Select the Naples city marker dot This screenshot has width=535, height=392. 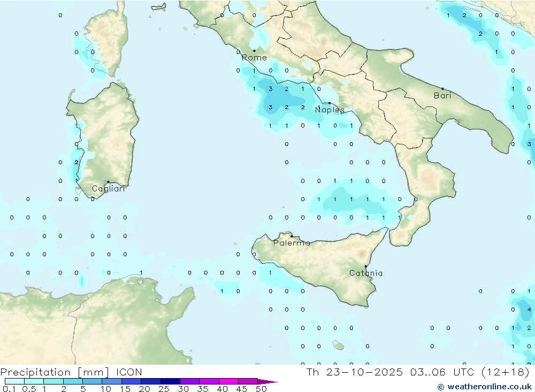329,103
